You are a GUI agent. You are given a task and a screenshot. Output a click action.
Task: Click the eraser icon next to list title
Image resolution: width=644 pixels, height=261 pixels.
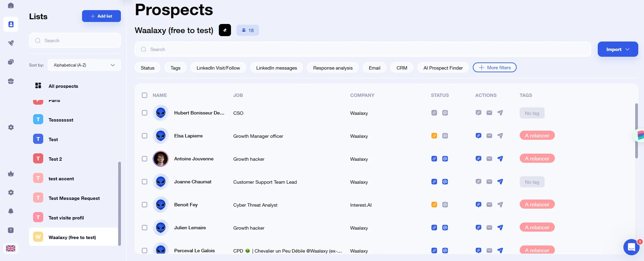pyautogui.click(x=225, y=30)
